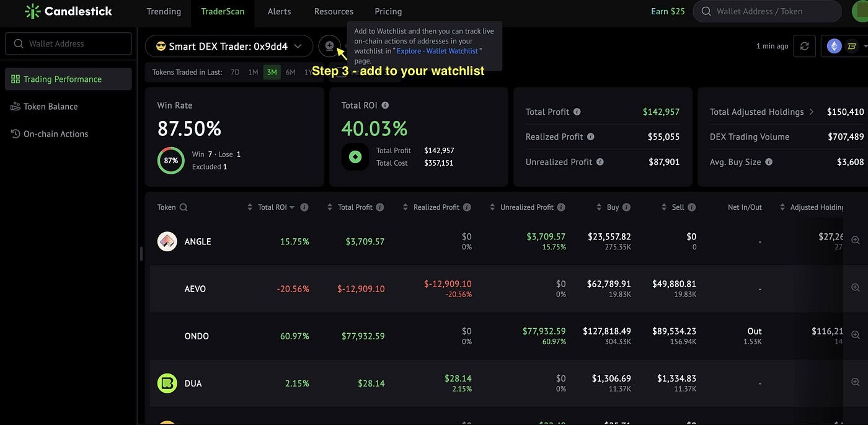Open details magnifier for ONDO row

855,335
